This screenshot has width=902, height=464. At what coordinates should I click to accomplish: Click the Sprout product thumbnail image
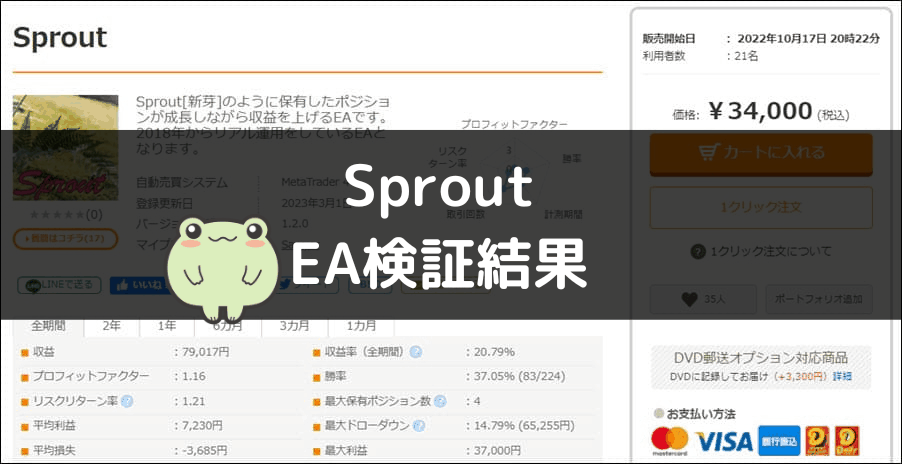point(65,148)
